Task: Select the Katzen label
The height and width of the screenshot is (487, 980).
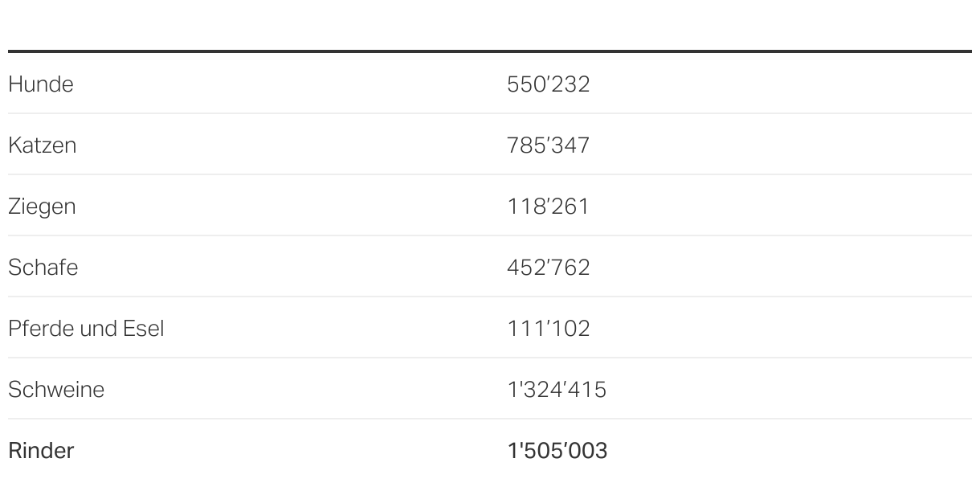Action: click(x=42, y=145)
